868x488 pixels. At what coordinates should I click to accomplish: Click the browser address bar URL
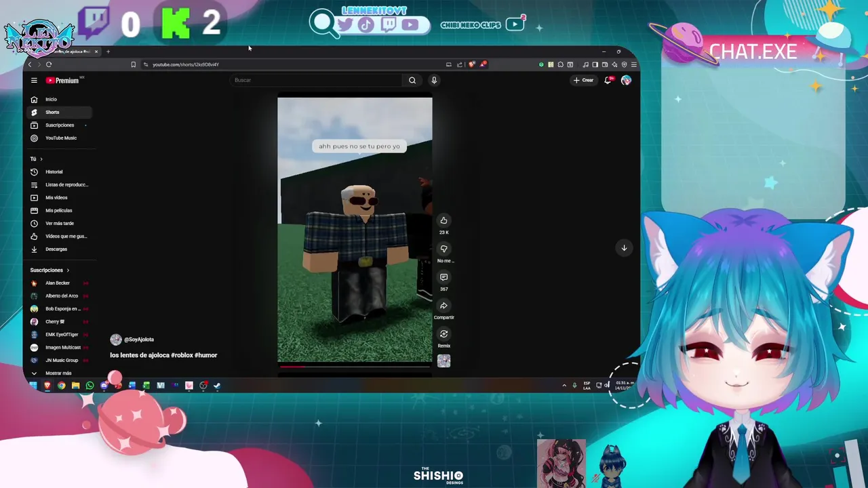coord(186,64)
